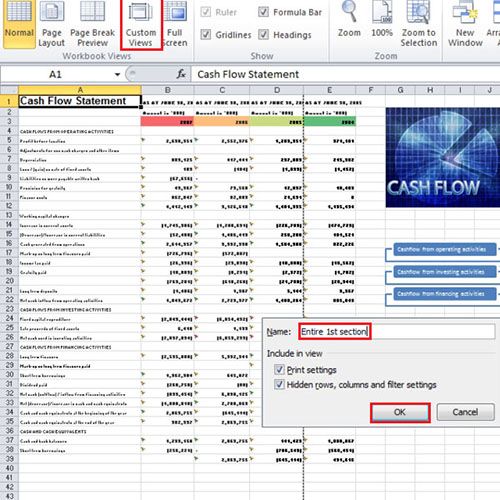Disable Print settings in view
500x500 pixels.
point(279,369)
